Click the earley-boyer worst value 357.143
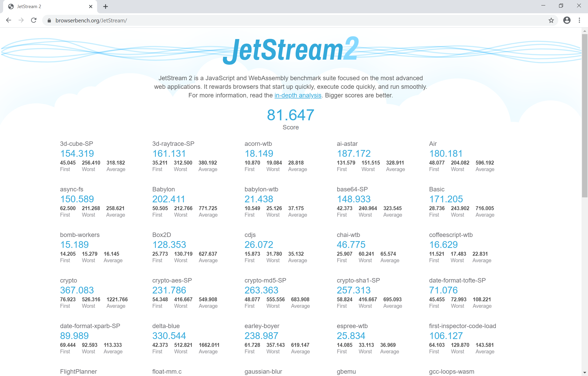Image resolution: width=588 pixels, height=376 pixels. tap(275, 345)
